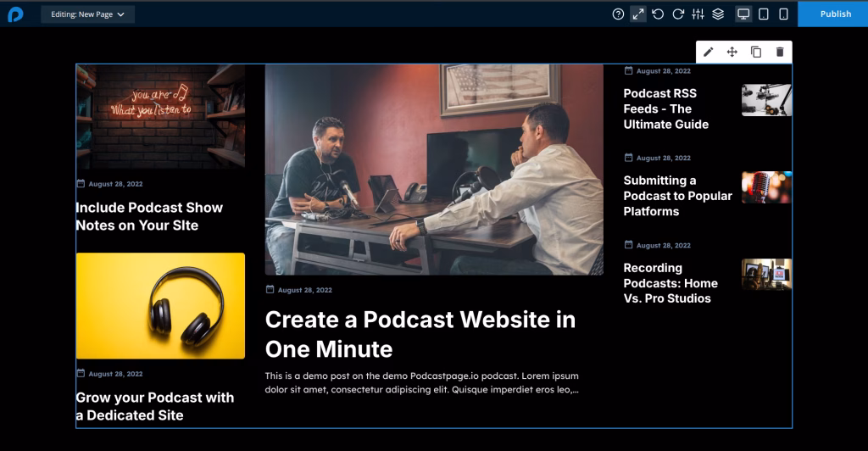868x451 pixels.
Task: Open the help question mark icon
Action: pyautogui.click(x=618, y=14)
